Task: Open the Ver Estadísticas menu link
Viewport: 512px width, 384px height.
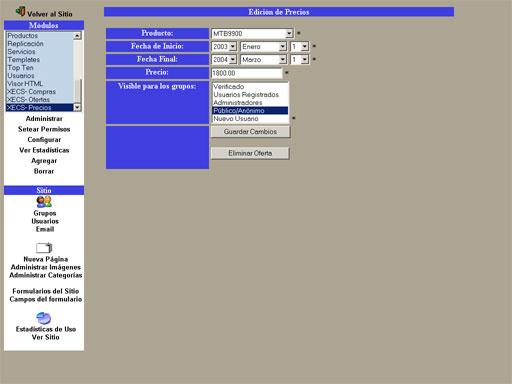Action: click(x=44, y=150)
